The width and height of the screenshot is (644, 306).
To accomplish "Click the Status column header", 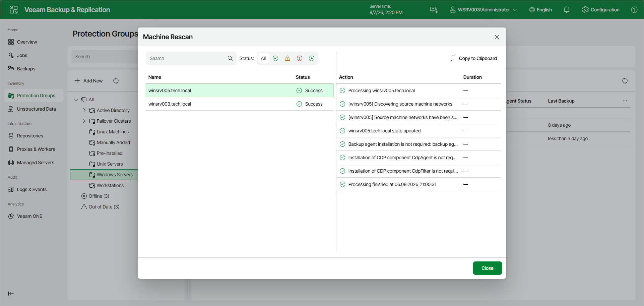I will [303, 77].
